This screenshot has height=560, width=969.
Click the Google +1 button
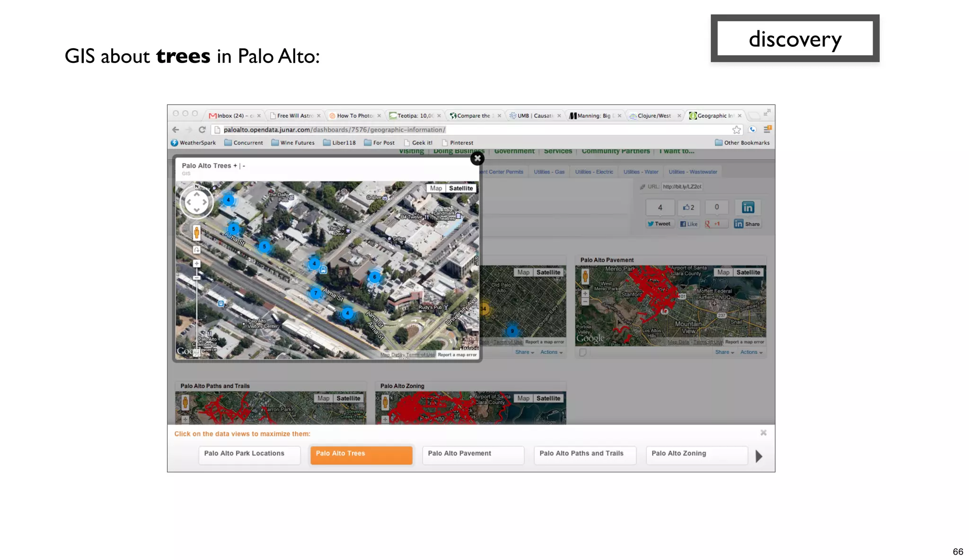pyautogui.click(x=716, y=224)
